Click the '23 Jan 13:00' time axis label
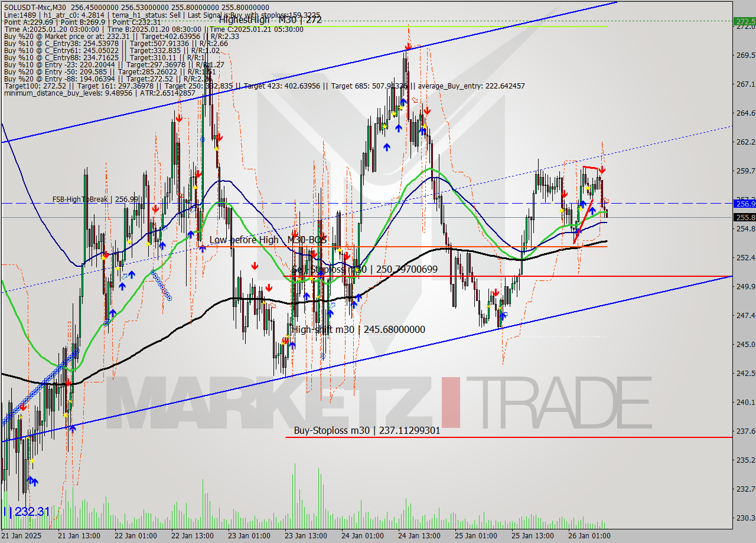 coord(307,536)
